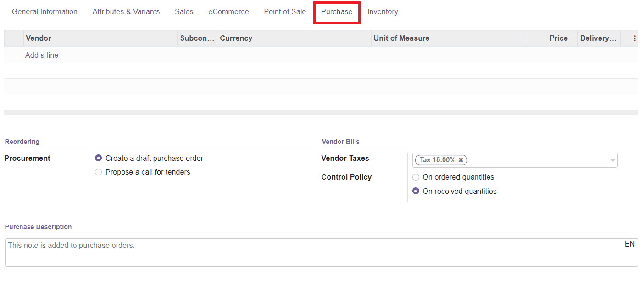Screen dimensions: 644x296
Task: Switch to the General Information tab
Action: pos(44,11)
